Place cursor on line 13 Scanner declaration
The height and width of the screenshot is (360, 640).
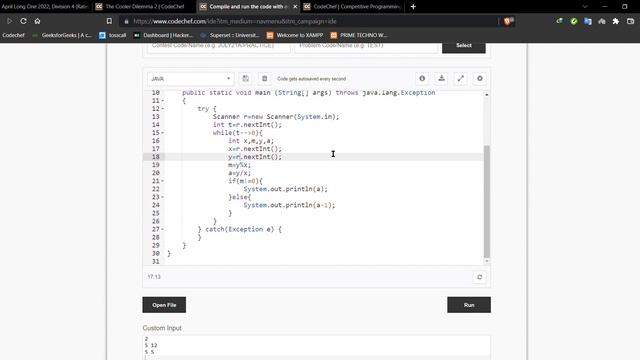[x=276, y=117]
